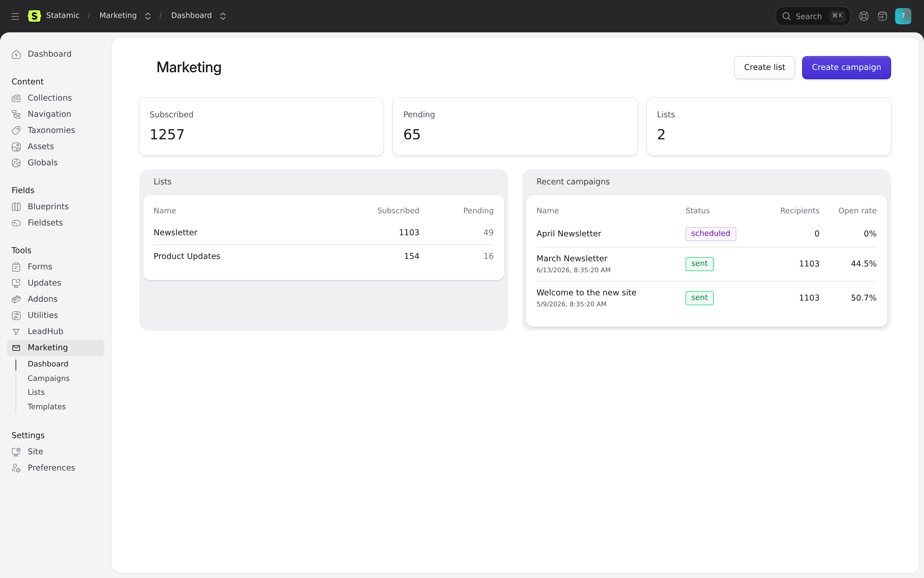Expand the Marketing breadcrumb dropdown
The image size is (924, 578).
(x=148, y=16)
